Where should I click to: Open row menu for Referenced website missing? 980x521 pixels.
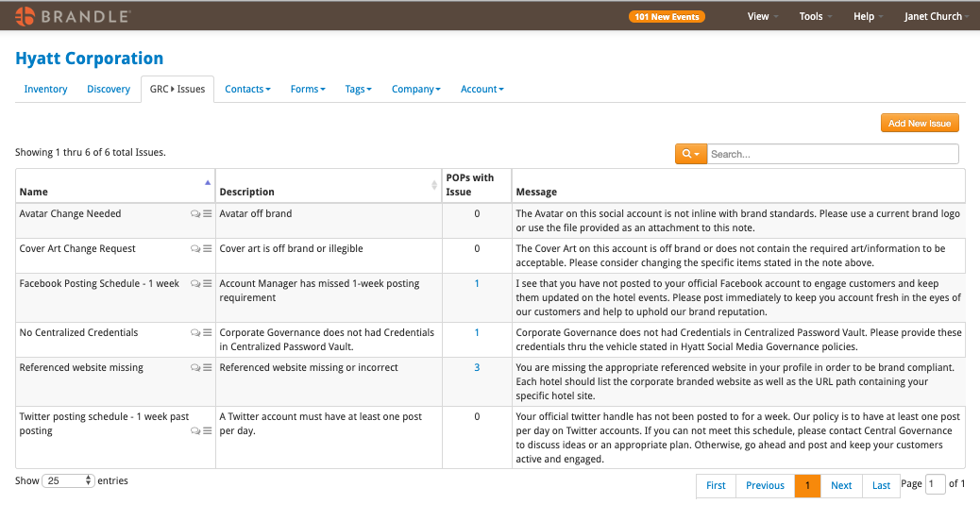click(208, 368)
